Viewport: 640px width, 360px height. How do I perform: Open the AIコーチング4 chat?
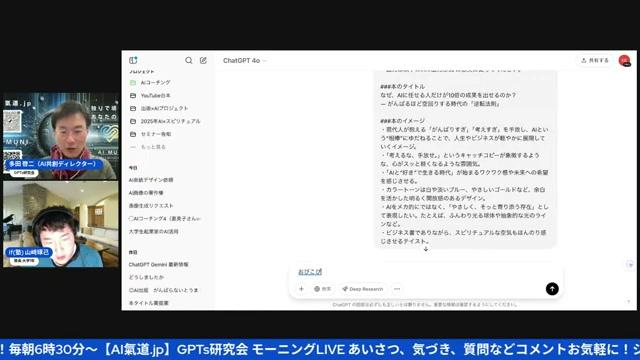click(165, 219)
